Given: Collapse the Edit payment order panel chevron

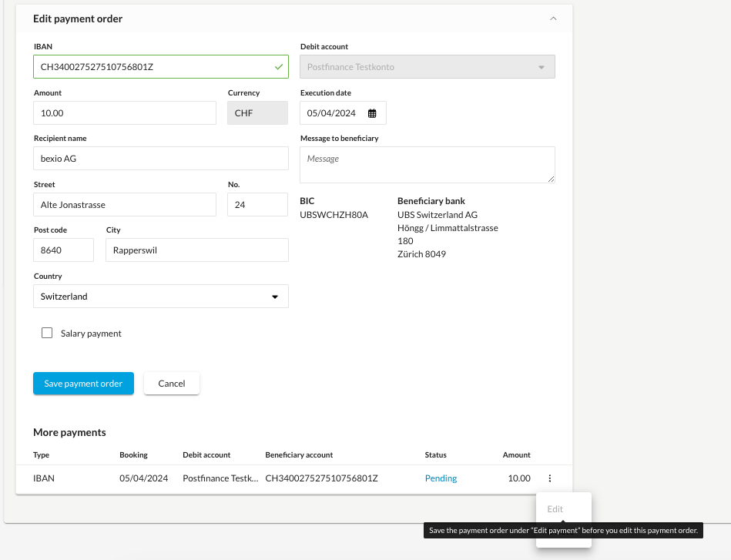Looking at the screenshot, I should (x=553, y=18).
